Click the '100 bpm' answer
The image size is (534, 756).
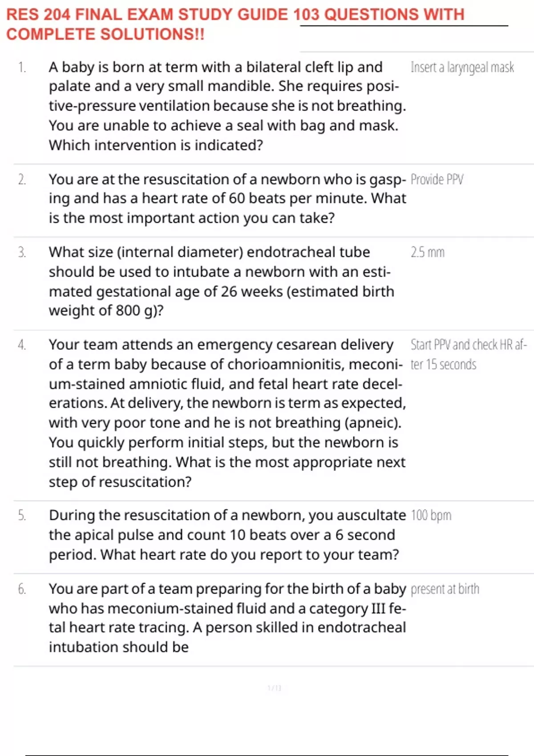tap(431, 515)
